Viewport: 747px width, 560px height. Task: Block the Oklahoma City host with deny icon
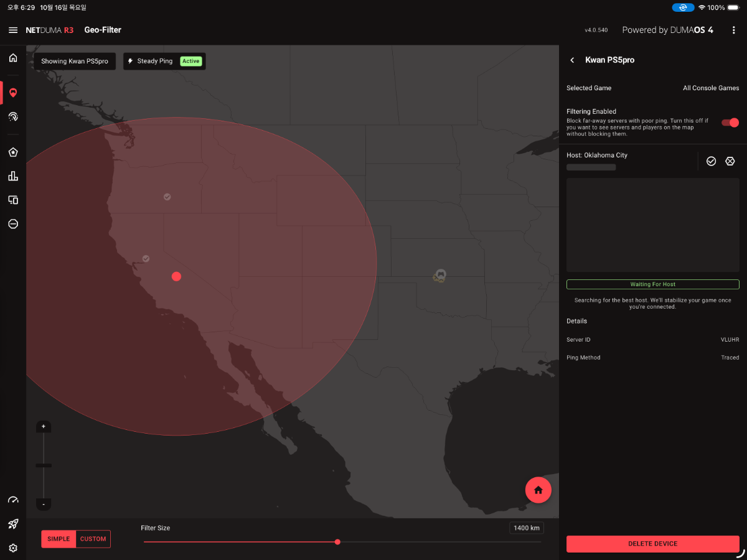point(730,161)
